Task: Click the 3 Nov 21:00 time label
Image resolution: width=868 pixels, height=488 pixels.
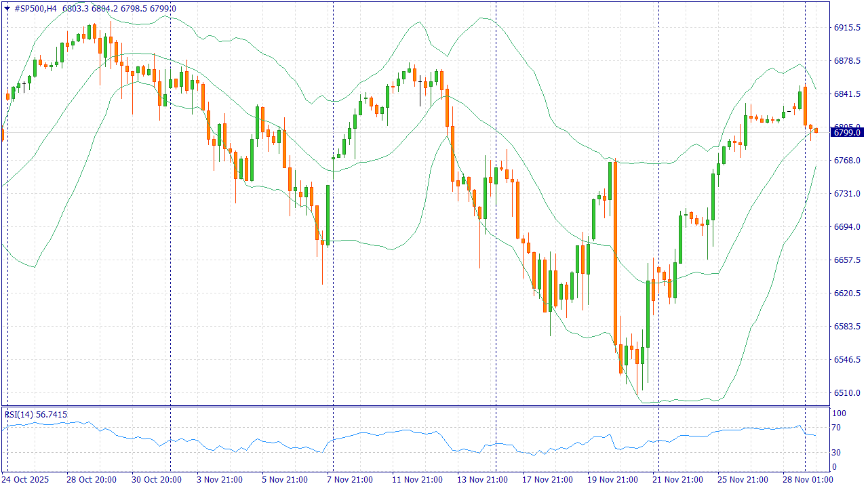Action: tap(219, 480)
